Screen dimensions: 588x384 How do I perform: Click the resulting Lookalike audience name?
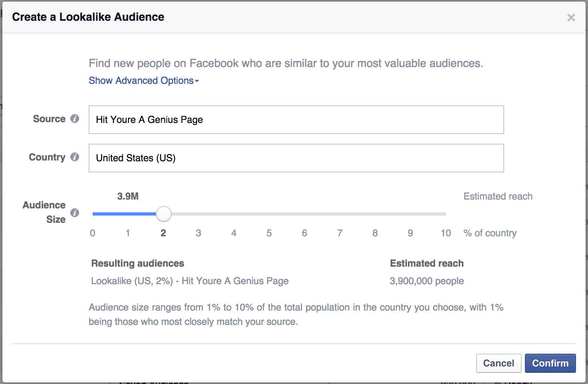(190, 281)
